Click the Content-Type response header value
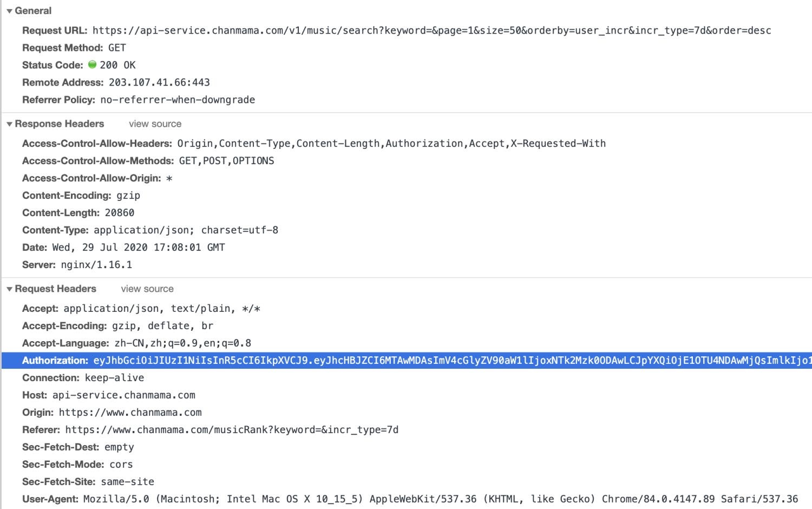 point(186,230)
